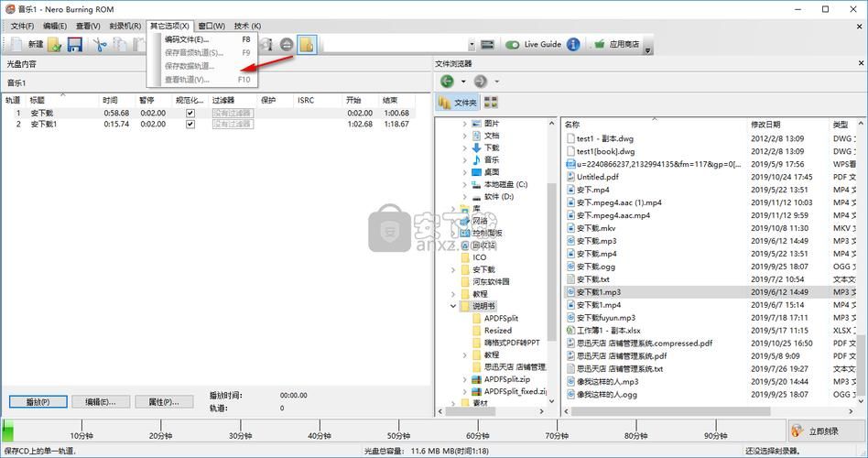This screenshot has height=458, width=868.
Task: Expand the 安下载 folder in the tree
Action: point(453,269)
